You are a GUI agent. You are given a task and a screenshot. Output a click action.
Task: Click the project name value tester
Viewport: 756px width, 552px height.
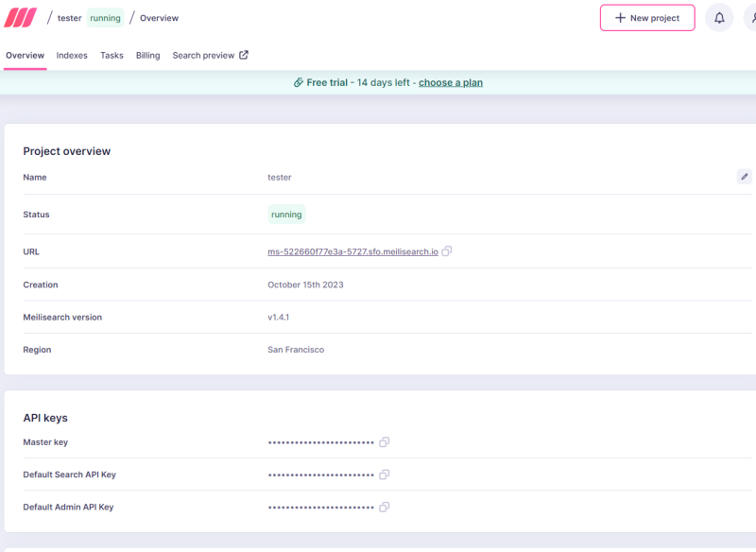tap(280, 178)
